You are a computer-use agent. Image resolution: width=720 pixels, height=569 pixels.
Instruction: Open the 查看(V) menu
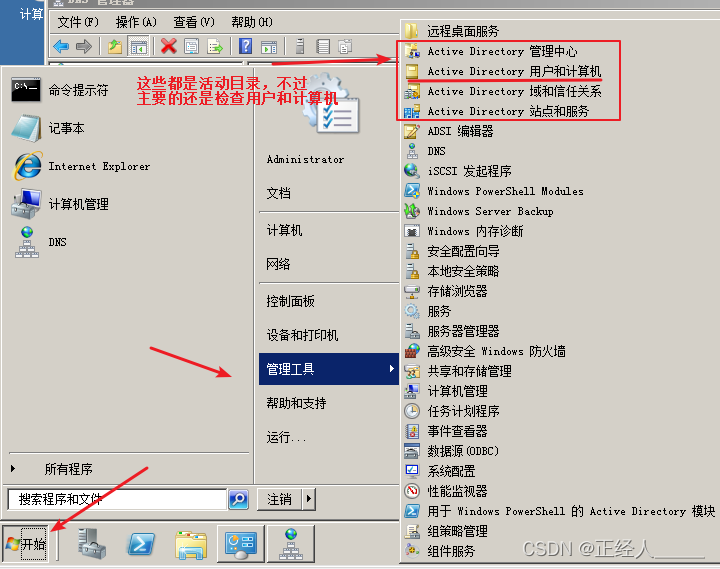(x=194, y=22)
